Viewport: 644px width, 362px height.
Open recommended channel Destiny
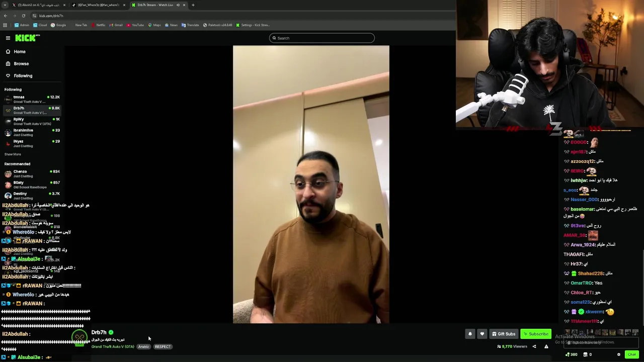(x=31, y=196)
